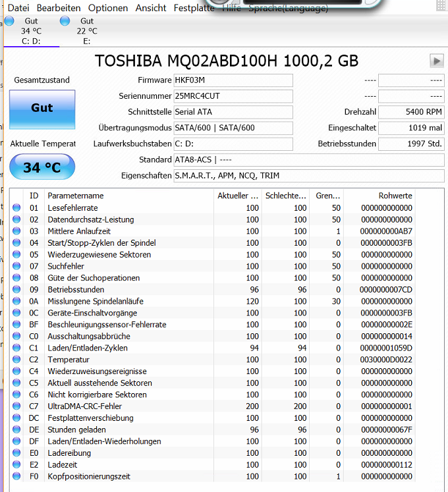This screenshot has width=448, height=492.
Task: Click the Aktueller column header
Action: [238, 196]
